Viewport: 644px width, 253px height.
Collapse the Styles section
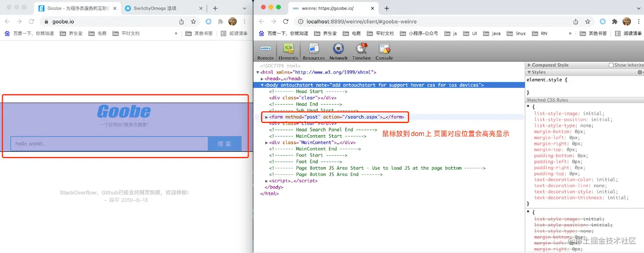click(529, 72)
